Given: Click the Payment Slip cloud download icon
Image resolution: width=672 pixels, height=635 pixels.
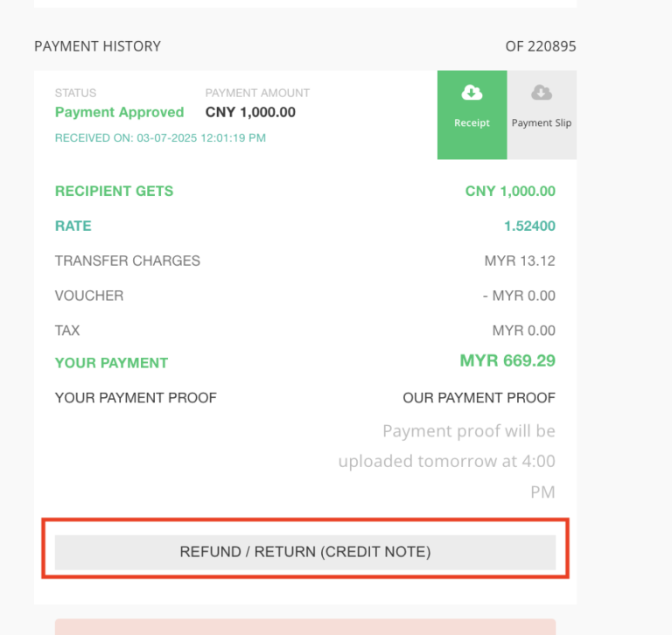Looking at the screenshot, I should pyautogui.click(x=542, y=93).
